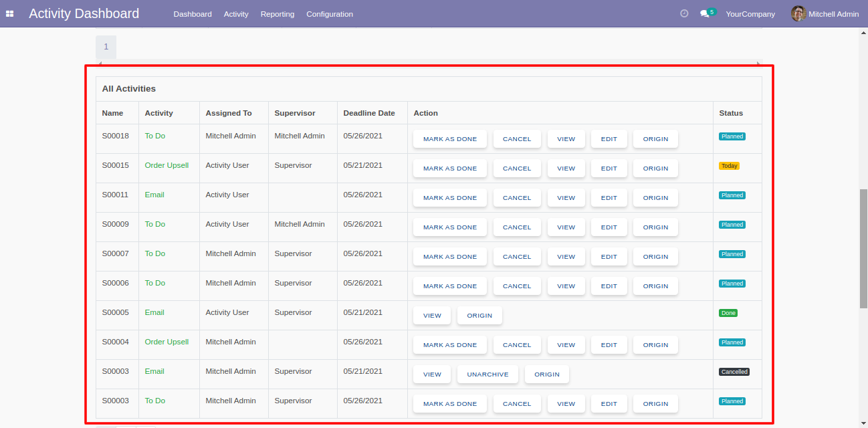Click the Activity Dashboard title
Viewport: 868px width, 428px height.
pyautogui.click(x=84, y=13)
